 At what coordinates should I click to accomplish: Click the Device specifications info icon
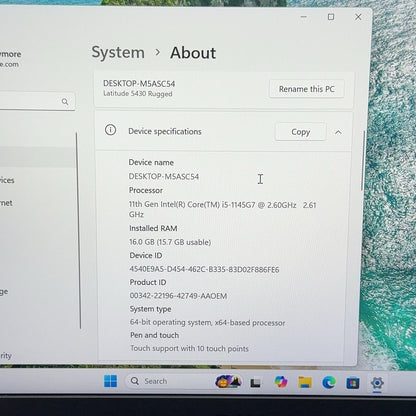tap(110, 130)
